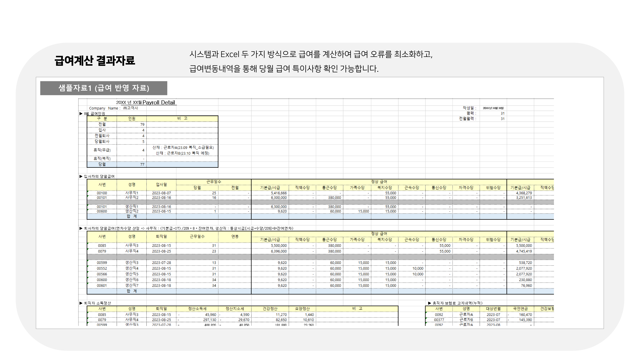Click the 생산직5 name cell
The width and height of the screenshot is (644, 362).
click(x=132, y=274)
